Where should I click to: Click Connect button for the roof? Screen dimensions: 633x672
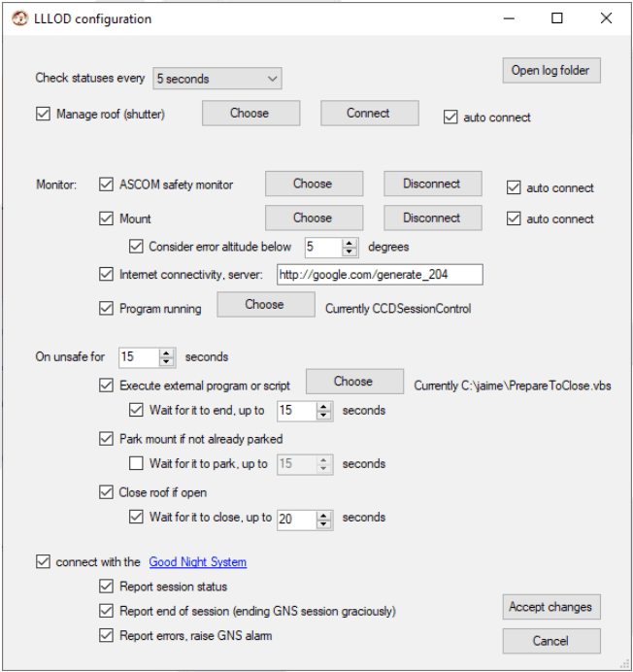tap(370, 114)
